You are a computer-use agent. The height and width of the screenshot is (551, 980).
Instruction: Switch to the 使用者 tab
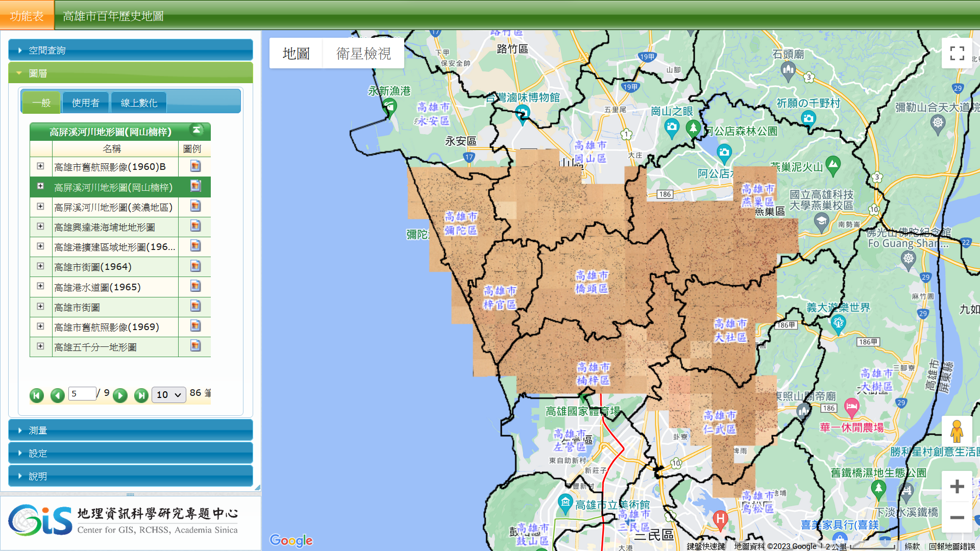point(86,103)
